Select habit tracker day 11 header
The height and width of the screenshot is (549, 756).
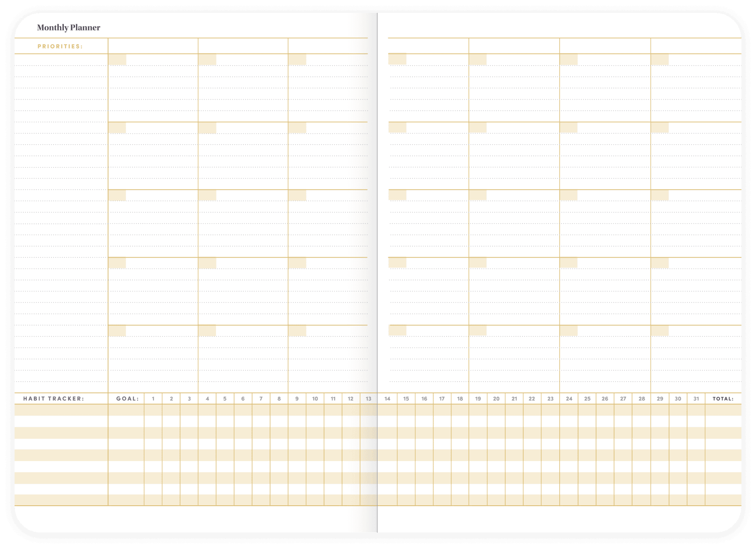point(333,398)
